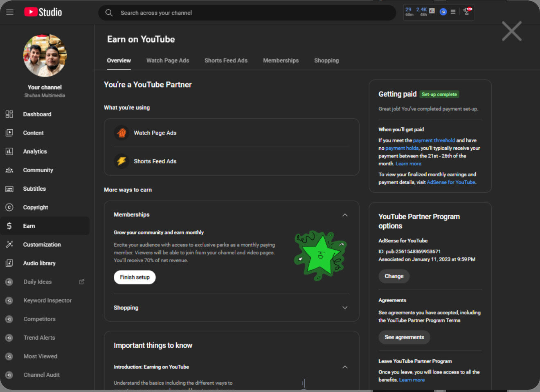Click the Channel Audit vidIQ icon
The height and width of the screenshot is (392, 540).
coord(9,375)
